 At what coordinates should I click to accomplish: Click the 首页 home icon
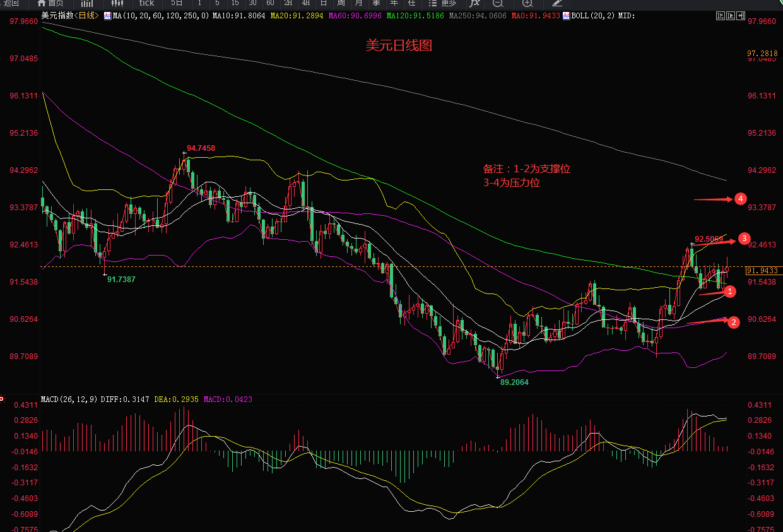[x=50, y=3]
